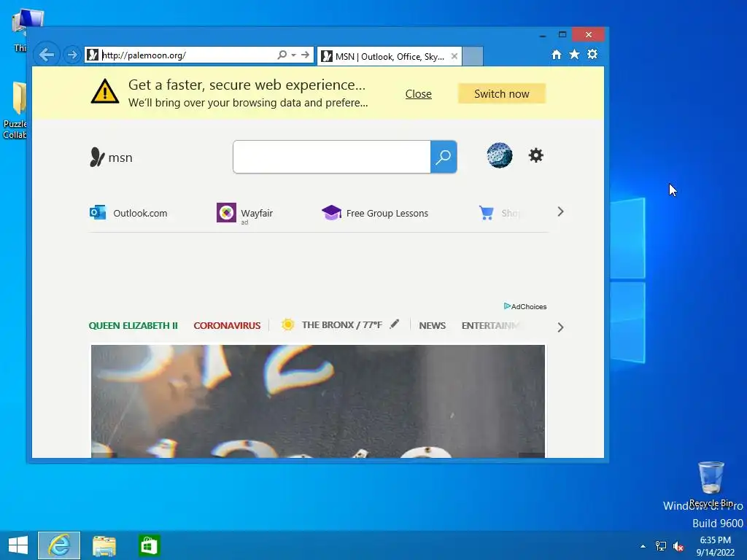Viewport: 747px width, 560px height.
Task: Show more news categories with chevron
Action: [560, 327]
